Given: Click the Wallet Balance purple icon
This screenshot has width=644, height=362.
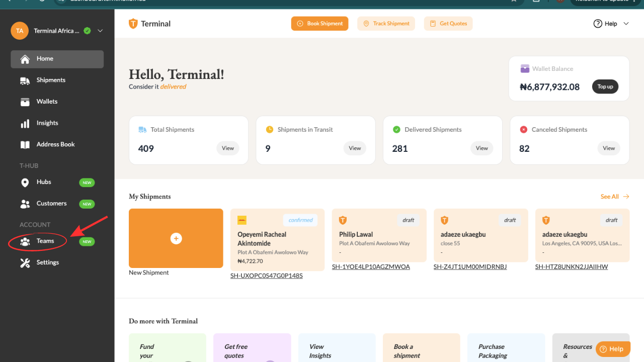Looking at the screenshot, I should click(x=525, y=69).
